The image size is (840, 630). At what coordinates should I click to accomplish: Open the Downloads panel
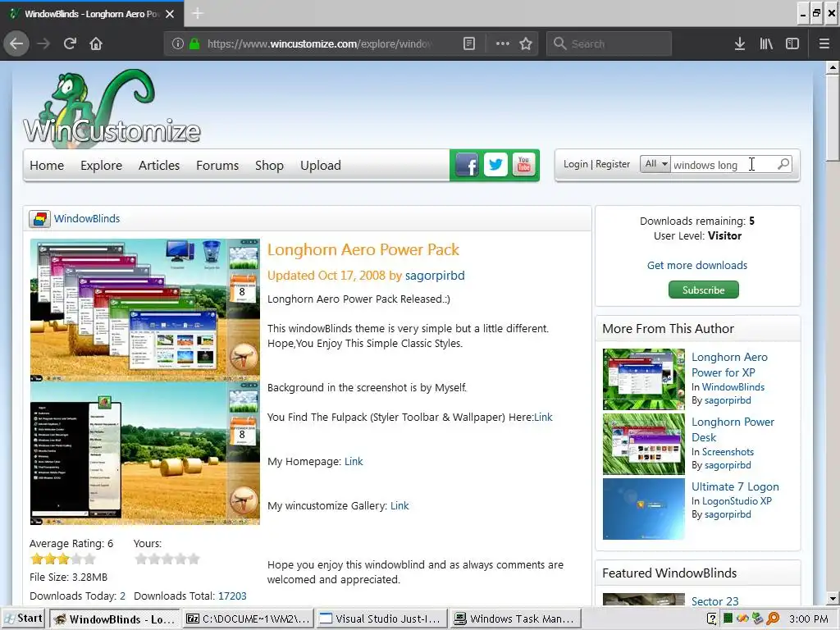pyautogui.click(x=739, y=43)
